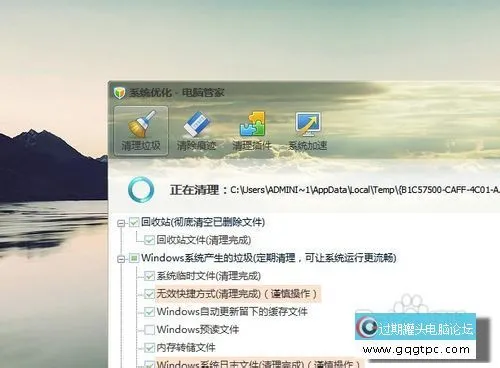Image resolution: width=500 pixels, height=368 pixels.
Task: Select the 清理垃圾 broom icon
Action: tap(141, 131)
